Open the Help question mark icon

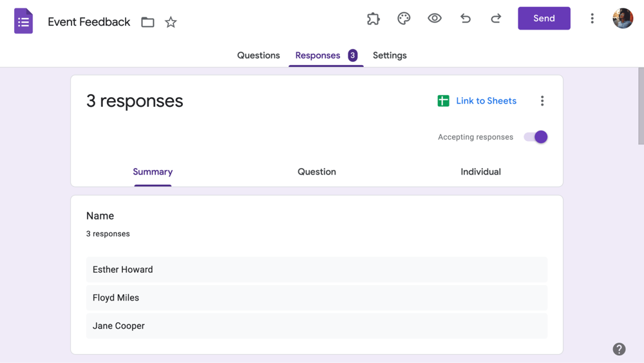619,349
